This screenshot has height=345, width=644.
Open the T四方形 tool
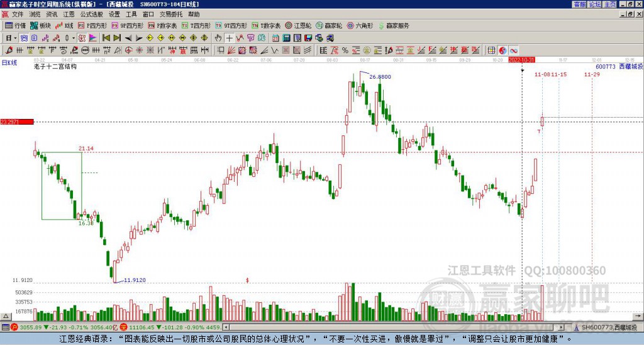pos(196,25)
